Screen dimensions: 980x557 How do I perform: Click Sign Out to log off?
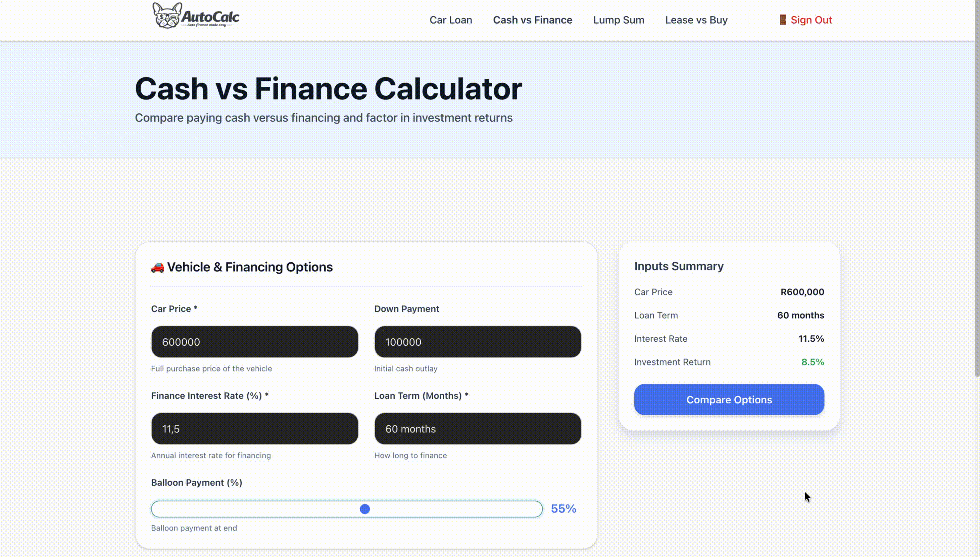[811, 20]
